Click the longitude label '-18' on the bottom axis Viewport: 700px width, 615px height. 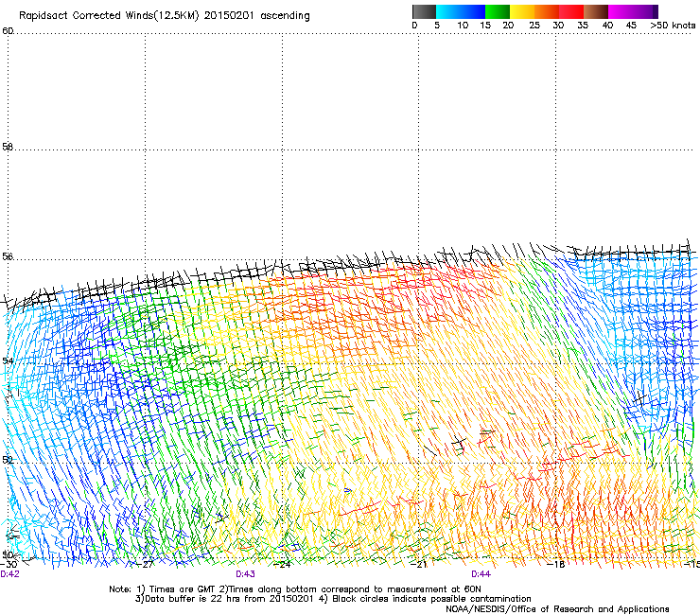pyautogui.click(x=556, y=564)
